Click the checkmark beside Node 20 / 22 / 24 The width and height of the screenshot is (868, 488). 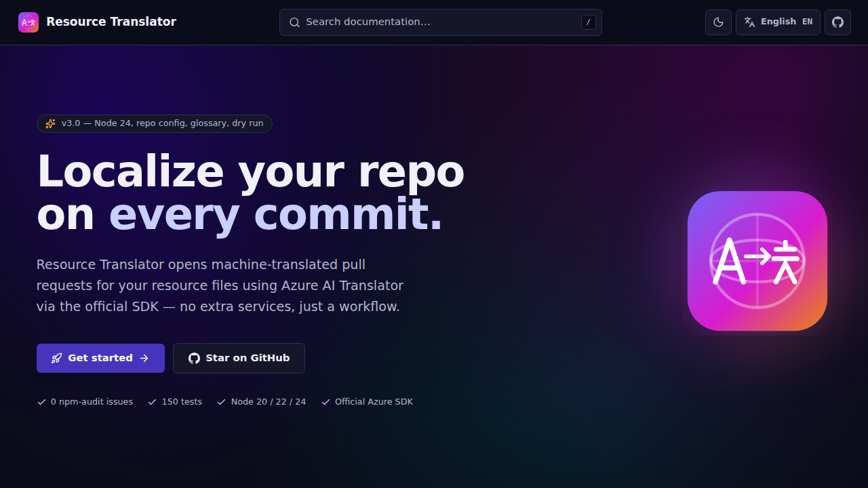pos(222,402)
